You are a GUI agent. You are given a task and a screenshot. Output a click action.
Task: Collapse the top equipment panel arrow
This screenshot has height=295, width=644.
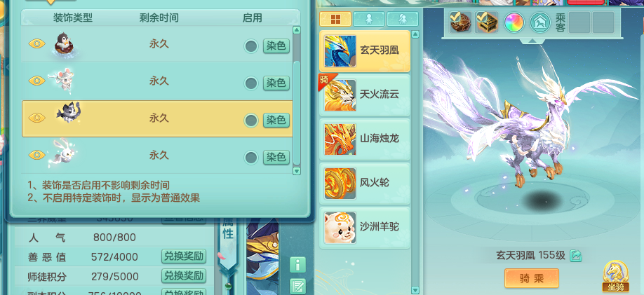click(x=532, y=41)
